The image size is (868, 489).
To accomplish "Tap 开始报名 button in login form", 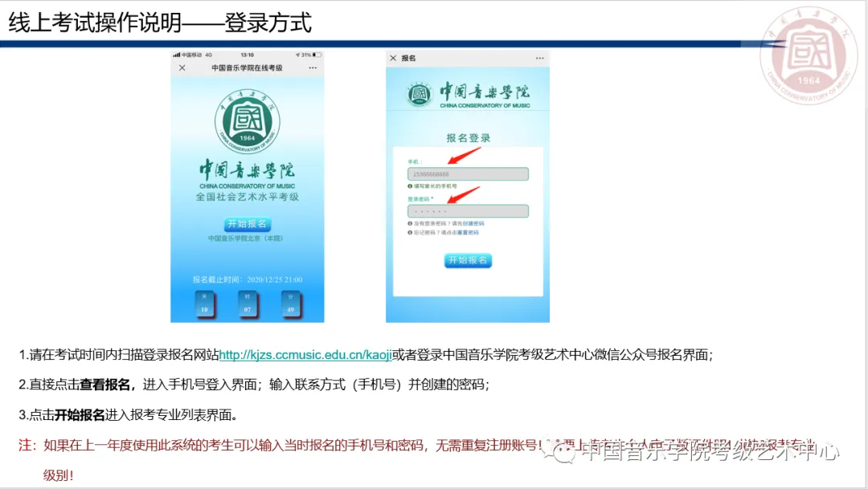I will pos(468,260).
